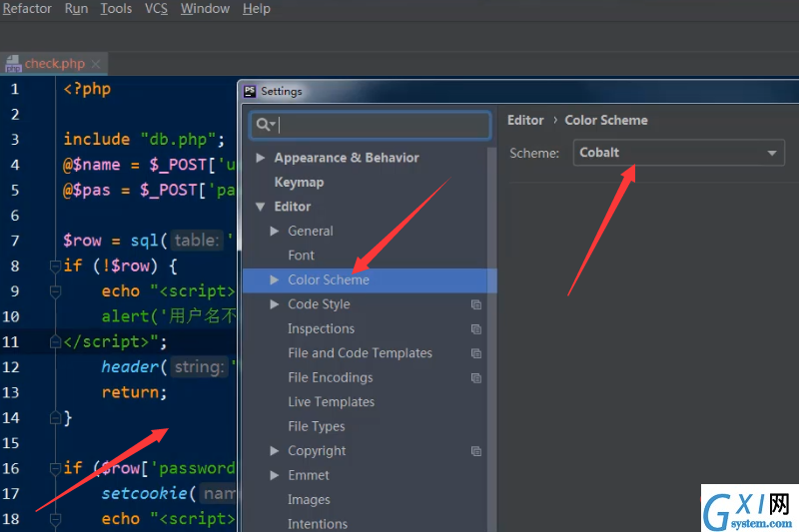Click the <?php opening tag
799x532 pixels.
[87, 90]
